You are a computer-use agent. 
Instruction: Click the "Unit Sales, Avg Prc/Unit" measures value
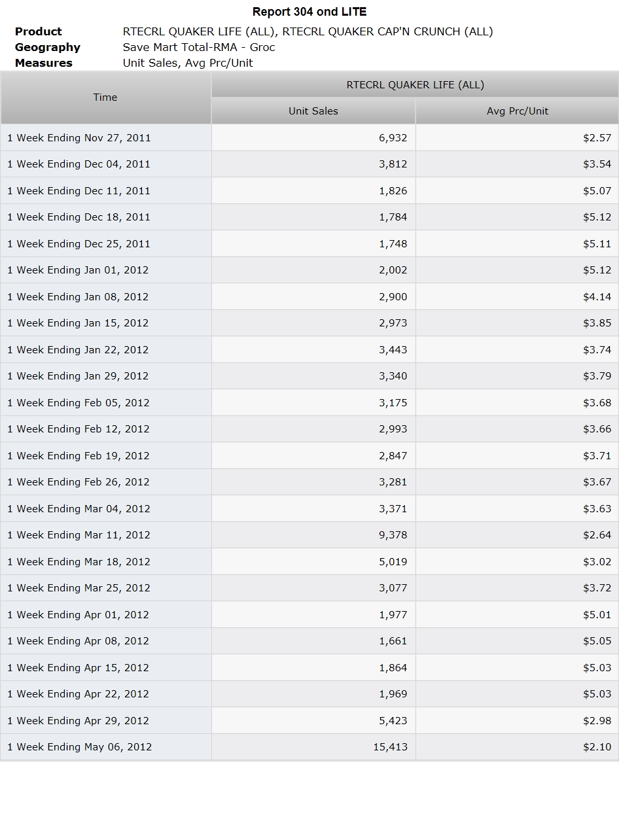coord(188,63)
